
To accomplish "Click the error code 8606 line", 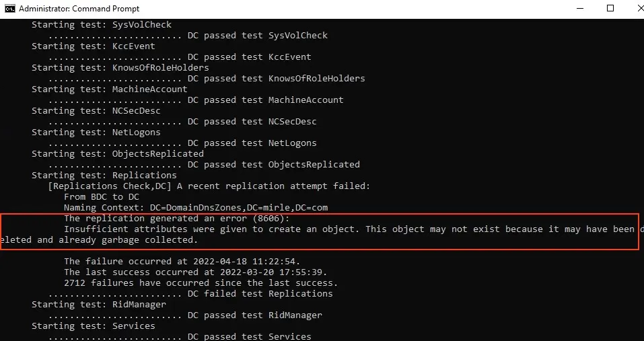I will click(x=176, y=219).
